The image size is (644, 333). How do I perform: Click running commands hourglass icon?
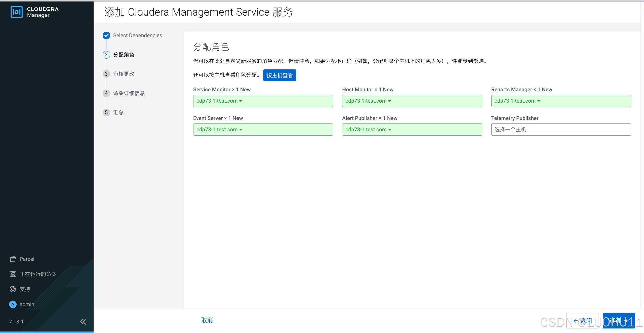(x=13, y=274)
